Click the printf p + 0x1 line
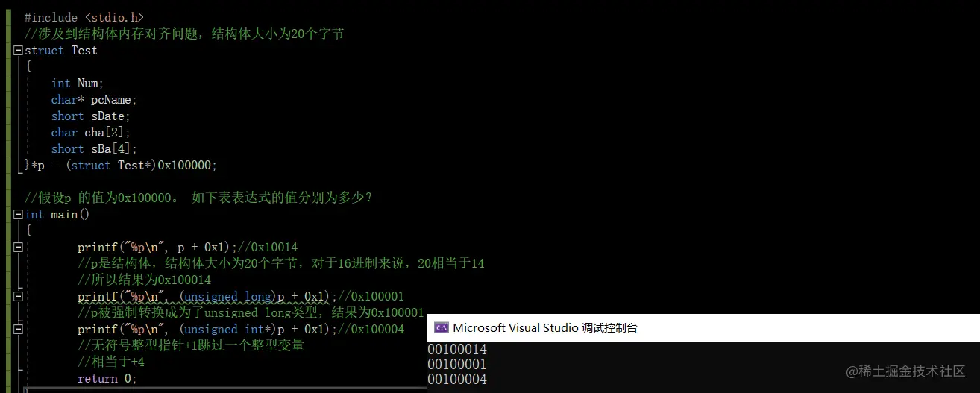This screenshot has height=393, width=980. pyautogui.click(x=187, y=248)
